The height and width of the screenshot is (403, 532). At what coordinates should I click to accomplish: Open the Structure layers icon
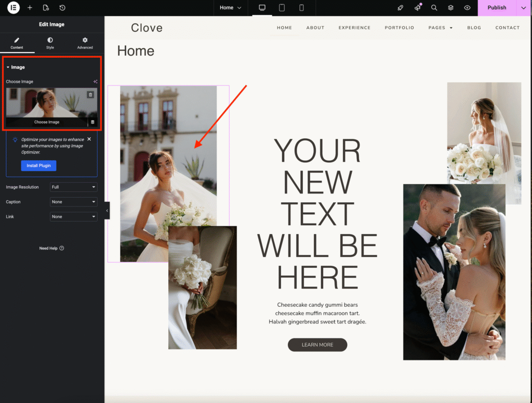450,8
